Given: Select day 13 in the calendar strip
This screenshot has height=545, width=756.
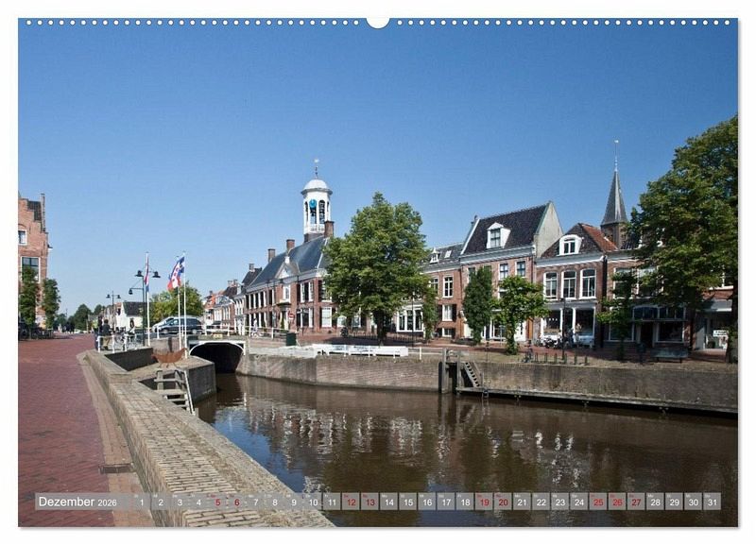Looking at the screenshot, I should [x=369, y=502].
